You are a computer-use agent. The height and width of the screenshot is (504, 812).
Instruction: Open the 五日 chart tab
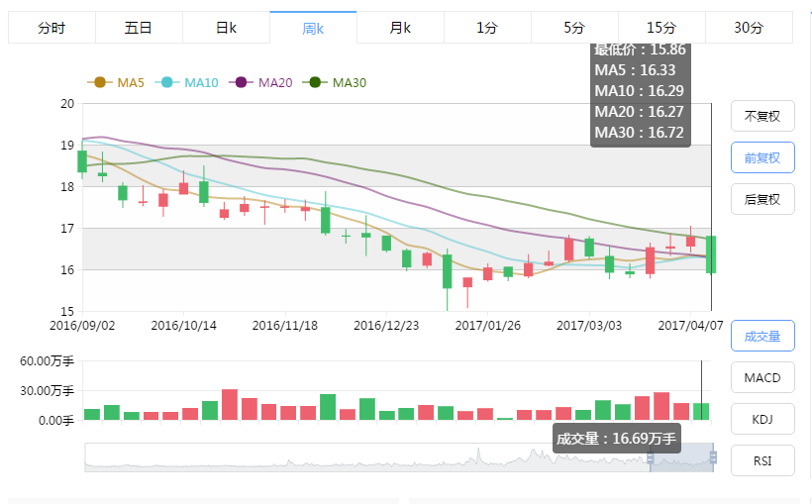click(139, 28)
